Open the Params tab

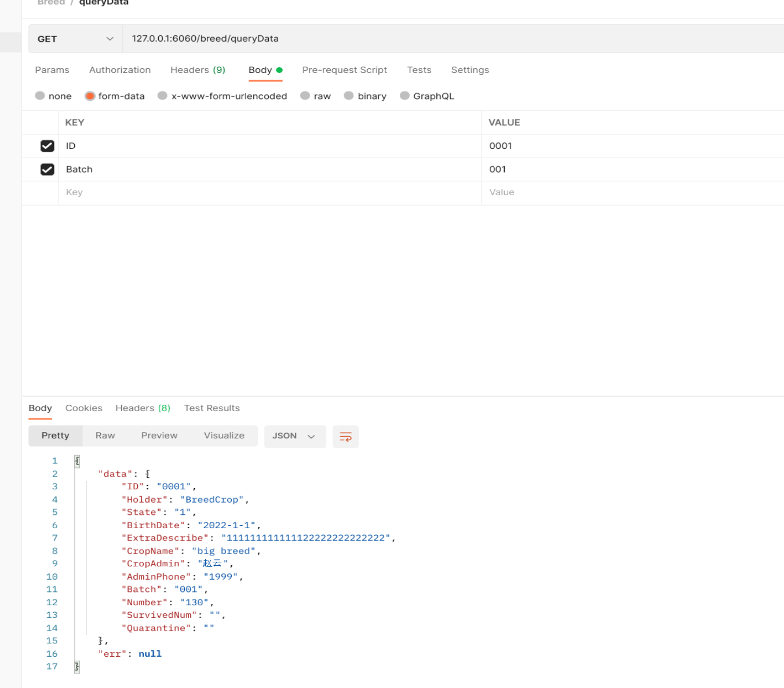52,70
